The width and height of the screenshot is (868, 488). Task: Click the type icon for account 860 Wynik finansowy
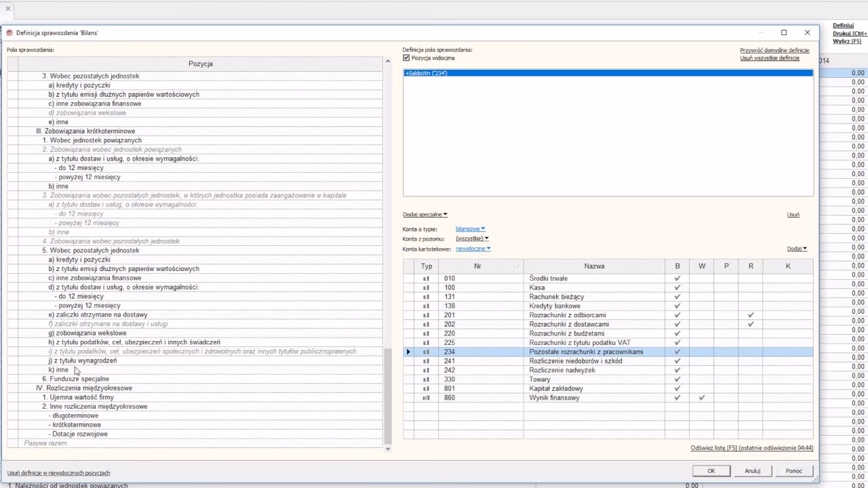click(426, 398)
